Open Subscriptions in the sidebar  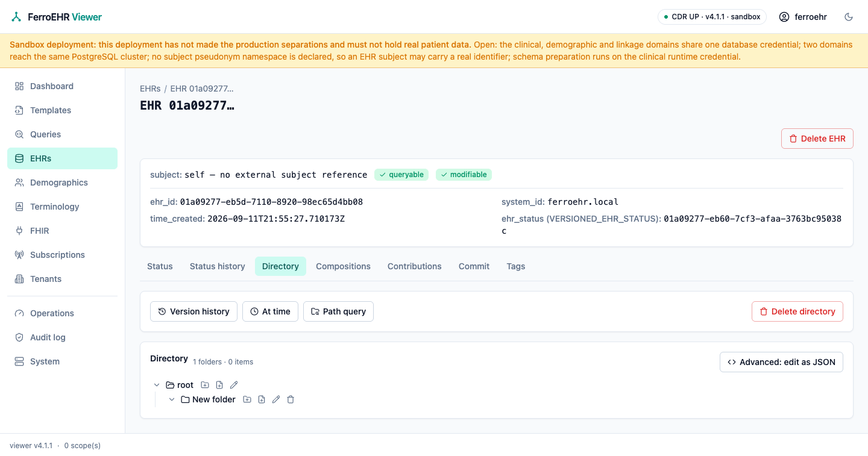pyautogui.click(x=62, y=255)
